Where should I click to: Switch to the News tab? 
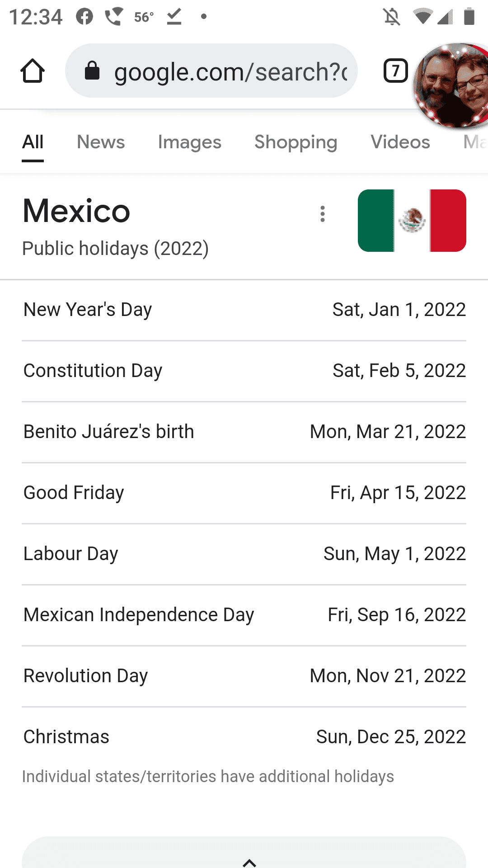coord(101,142)
